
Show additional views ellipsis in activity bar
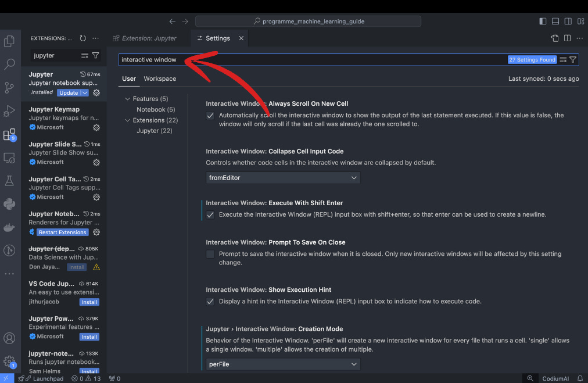click(9, 274)
